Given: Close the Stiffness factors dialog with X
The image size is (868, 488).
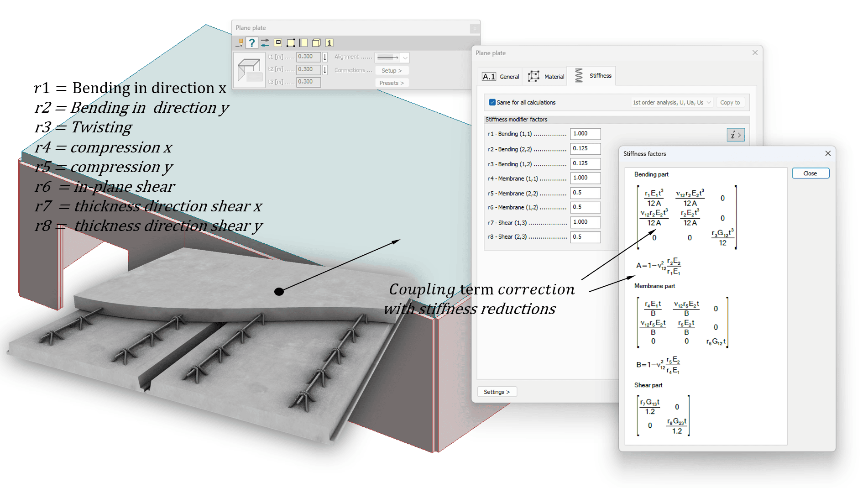Looking at the screenshot, I should click(x=828, y=154).
